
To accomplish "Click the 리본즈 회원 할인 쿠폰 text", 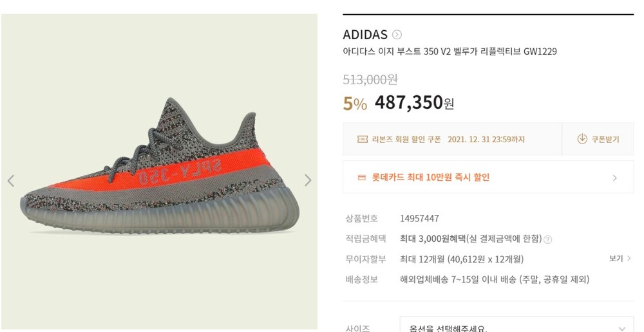I will click(x=406, y=140).
